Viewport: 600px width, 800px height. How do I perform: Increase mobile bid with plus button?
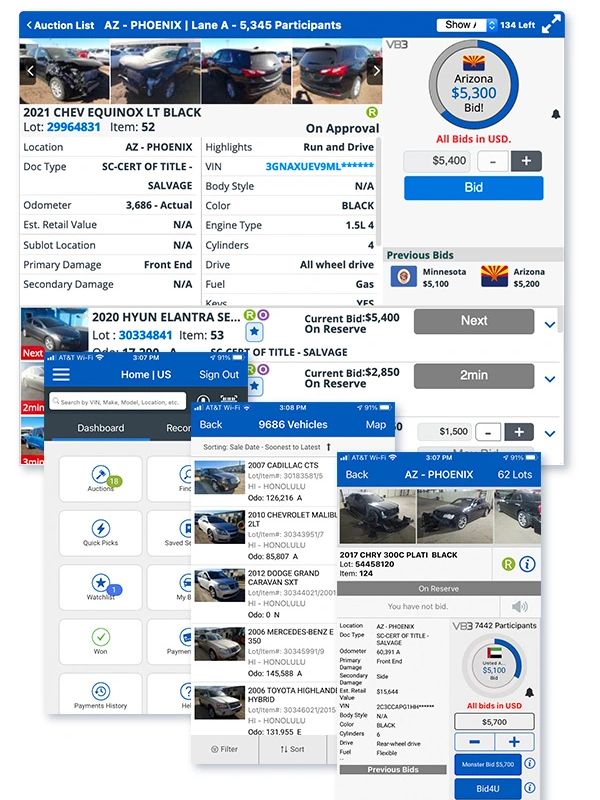514,741
